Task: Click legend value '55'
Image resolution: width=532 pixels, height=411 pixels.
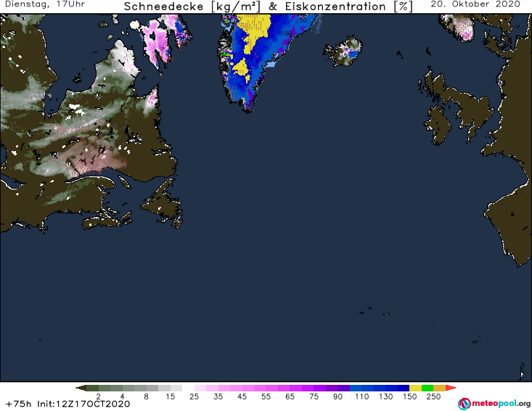Action: click(x=266, y=396)
